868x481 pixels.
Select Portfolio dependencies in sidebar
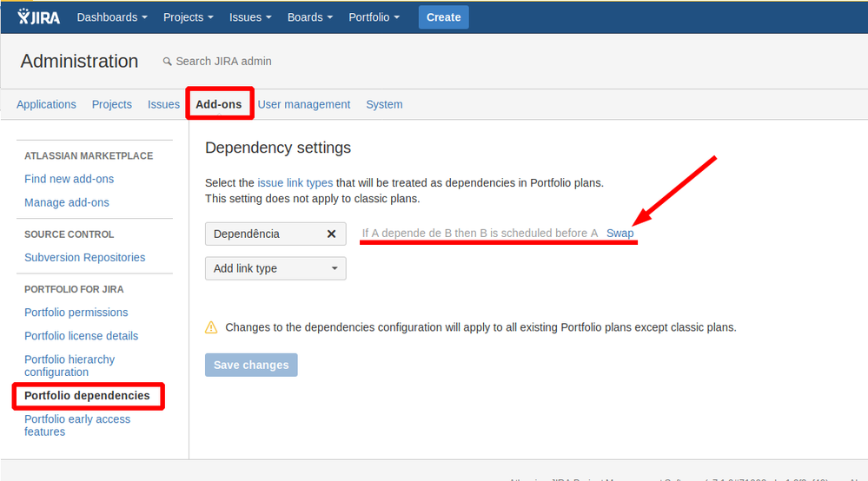pyautogui.click(x=87, y=396)
